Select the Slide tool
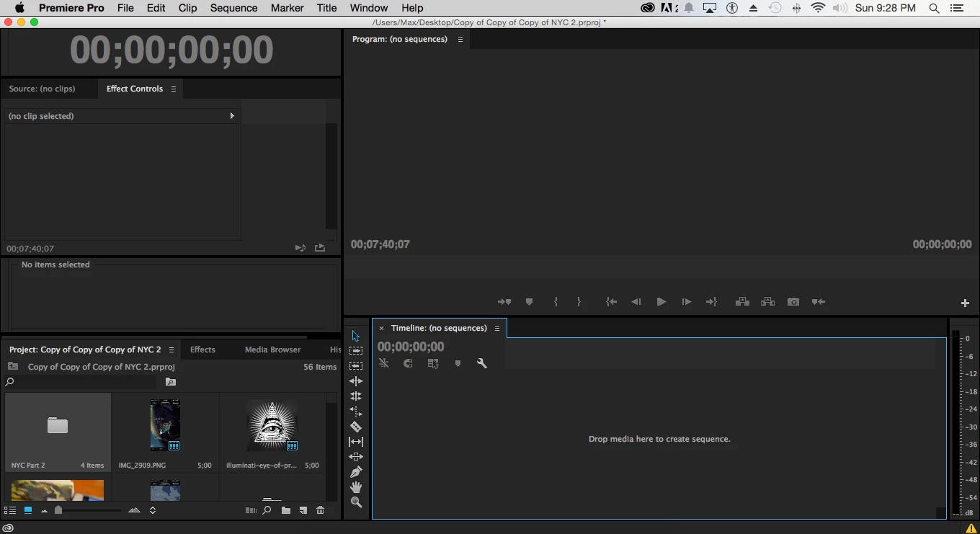Image resolution: width=980 pixels, height=534 pixels. pyautogui.click(x=356, y=457)
